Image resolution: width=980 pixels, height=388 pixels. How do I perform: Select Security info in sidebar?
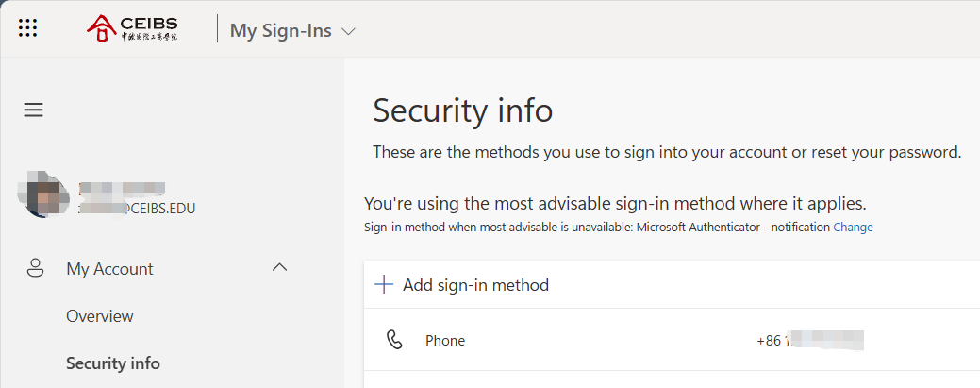point(113,363)
